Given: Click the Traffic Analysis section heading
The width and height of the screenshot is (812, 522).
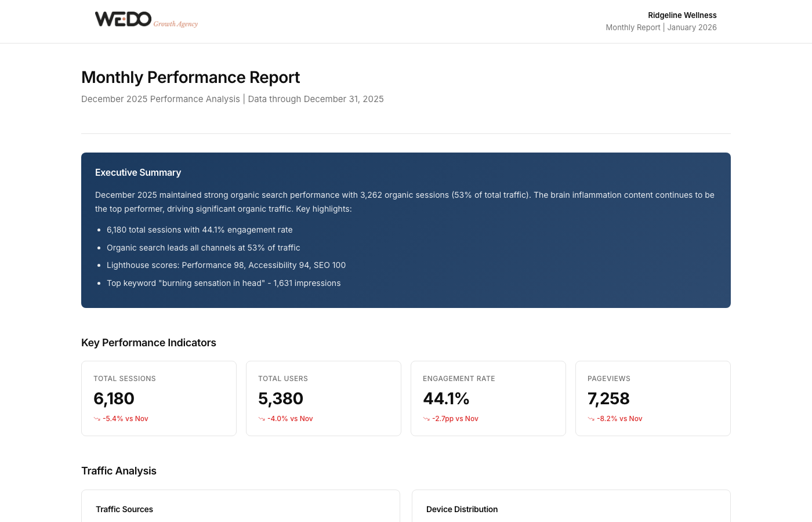Looking at the screenshot, I should click(x=119, y=471).
